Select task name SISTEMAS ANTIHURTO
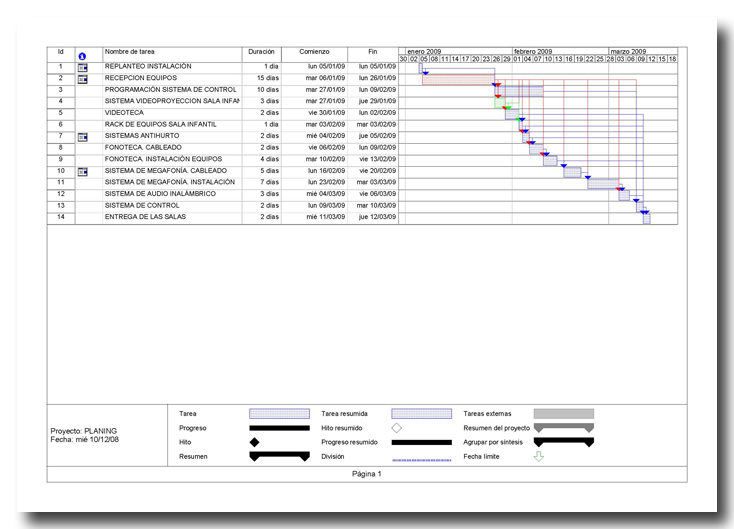Image resolution: width=734 pixels, height=529 pixels. [x=142, y=136]
